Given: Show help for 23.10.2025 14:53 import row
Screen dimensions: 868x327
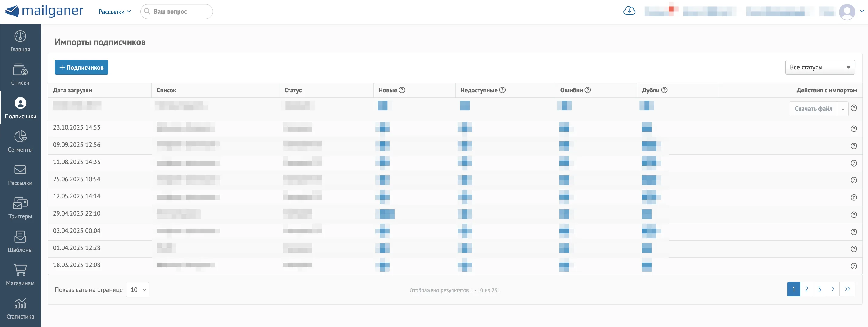Looking at the screenshot, I should [x=853, y=129].
